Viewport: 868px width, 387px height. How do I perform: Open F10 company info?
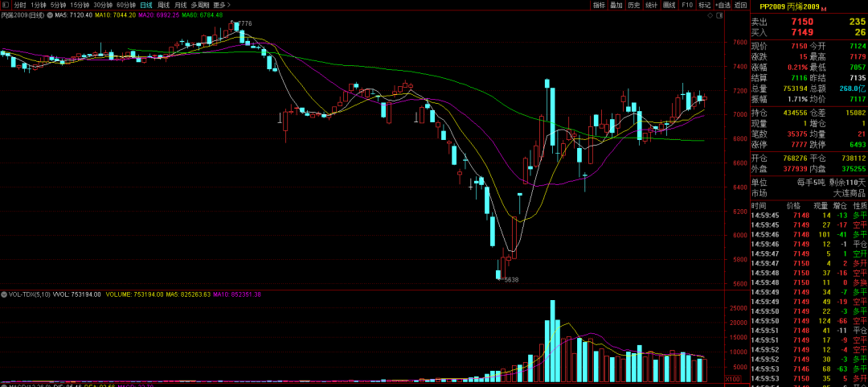point(687,5)
